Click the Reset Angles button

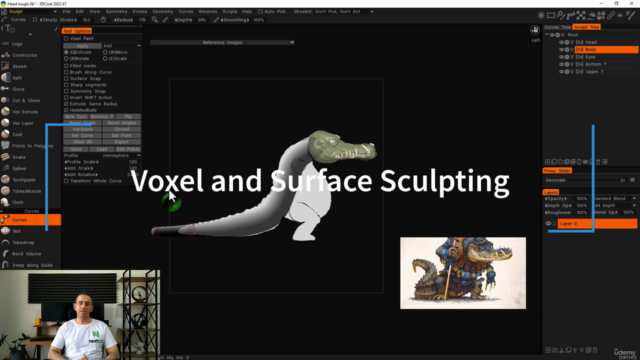pyautogui.click(x=122, y=123)
